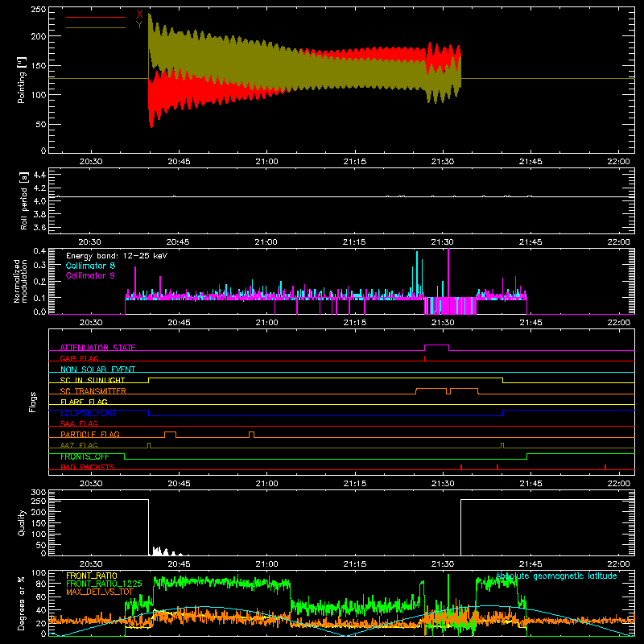Click the Degrees or % axis title
Viewport: 644px width, 644px height.
click(22, 603)
